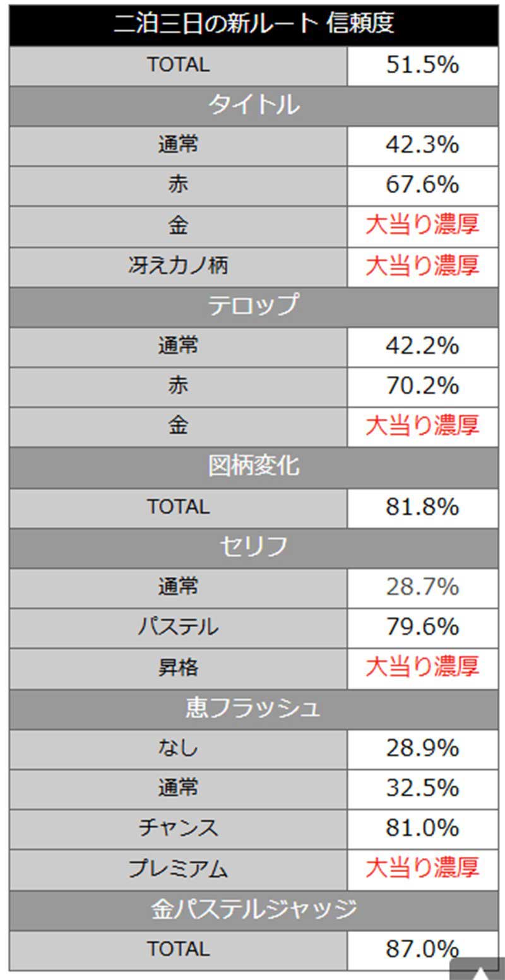Select the テロップ section header
The height and width of the screenshot is (980, 505).
(x=253, y=306)
